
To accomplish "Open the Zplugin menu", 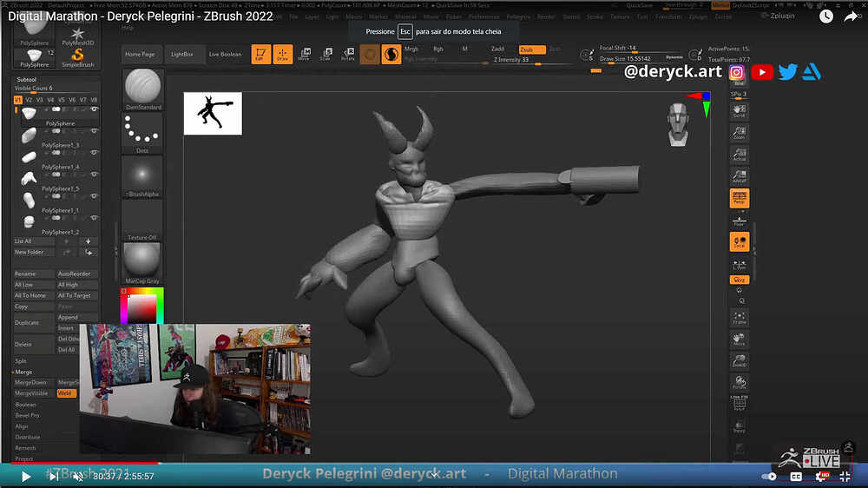I will click(783, 16).
